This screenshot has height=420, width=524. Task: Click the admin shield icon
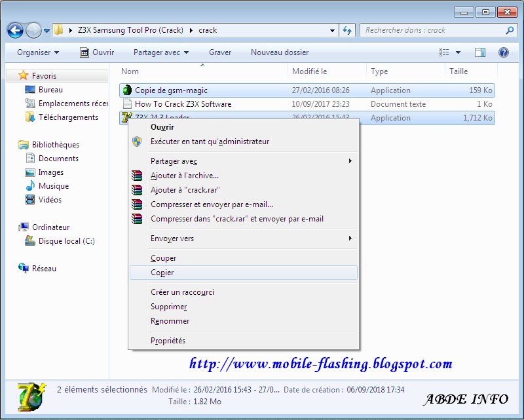tap(137, 142)
